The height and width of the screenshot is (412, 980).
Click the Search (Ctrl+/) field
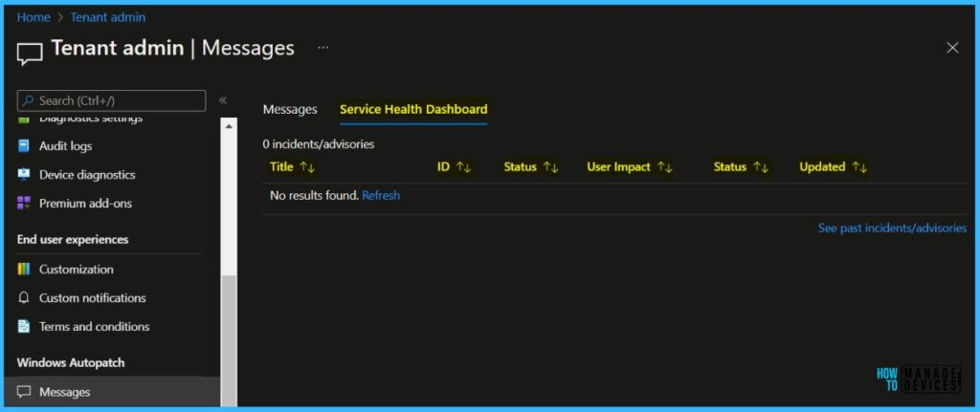tap(111, 100)
